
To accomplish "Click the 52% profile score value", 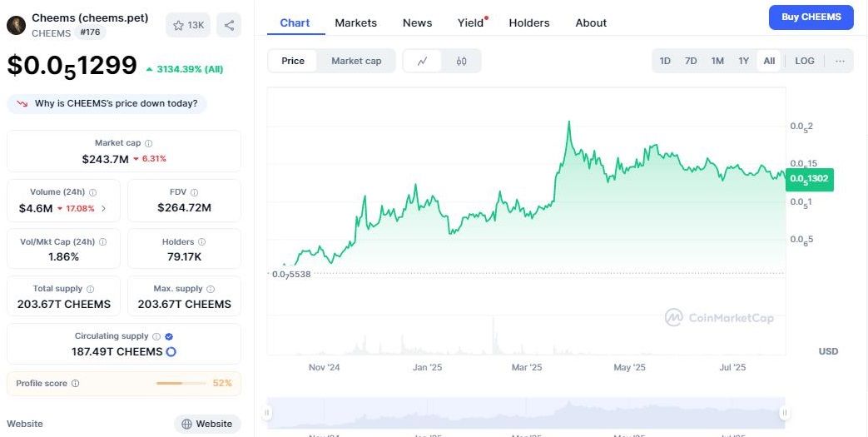I will pyautogui.click(x=222, y=383).
